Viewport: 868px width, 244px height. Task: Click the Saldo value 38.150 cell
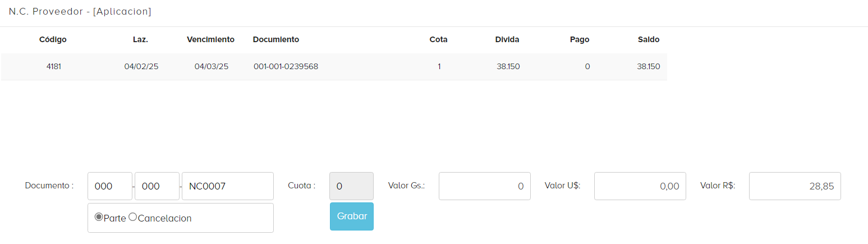coord(648,66)
